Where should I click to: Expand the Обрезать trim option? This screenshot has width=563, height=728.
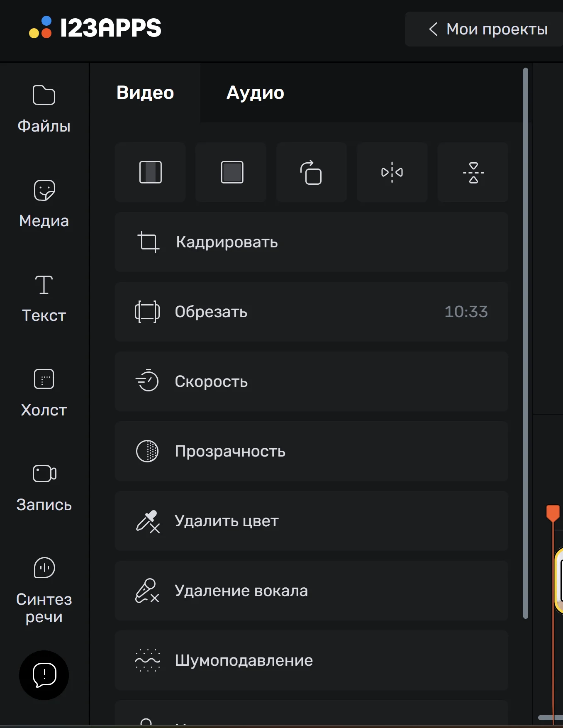[311, 312]
